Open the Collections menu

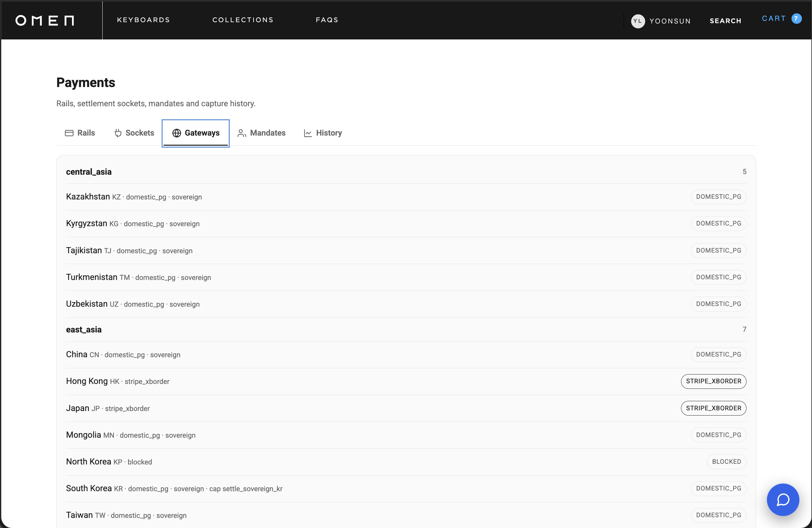pos(243,20)
